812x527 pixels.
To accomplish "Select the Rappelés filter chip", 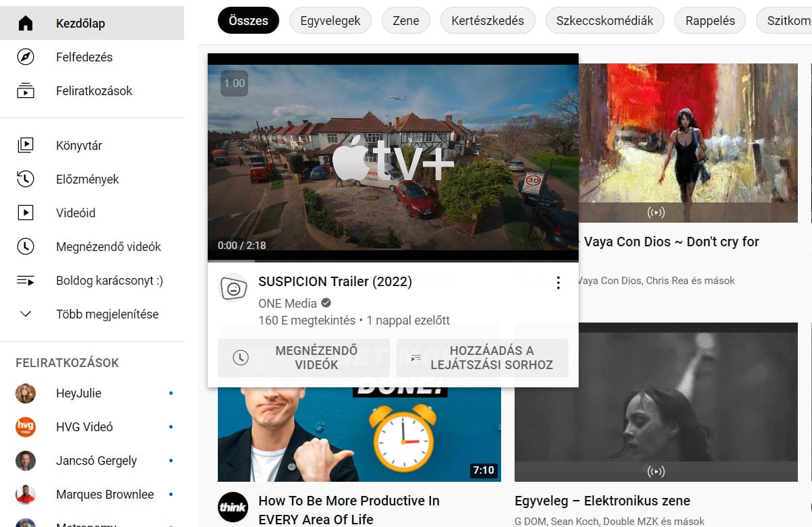I will (710, 20).
